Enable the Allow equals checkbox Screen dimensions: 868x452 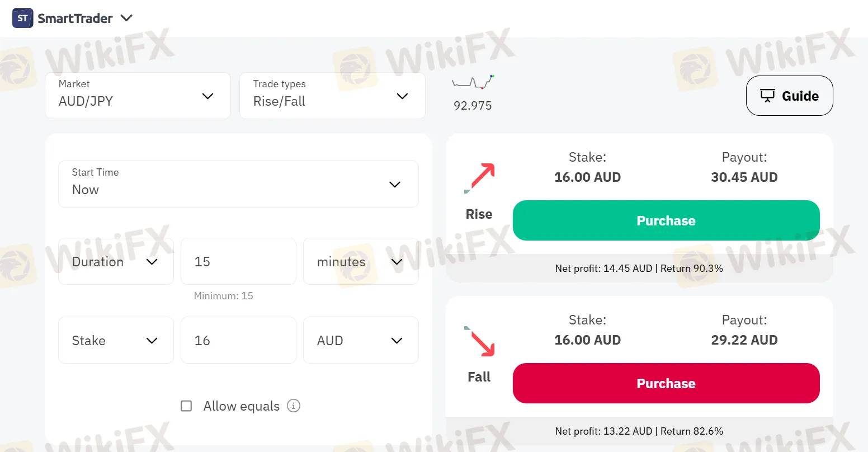click(186, 406)
